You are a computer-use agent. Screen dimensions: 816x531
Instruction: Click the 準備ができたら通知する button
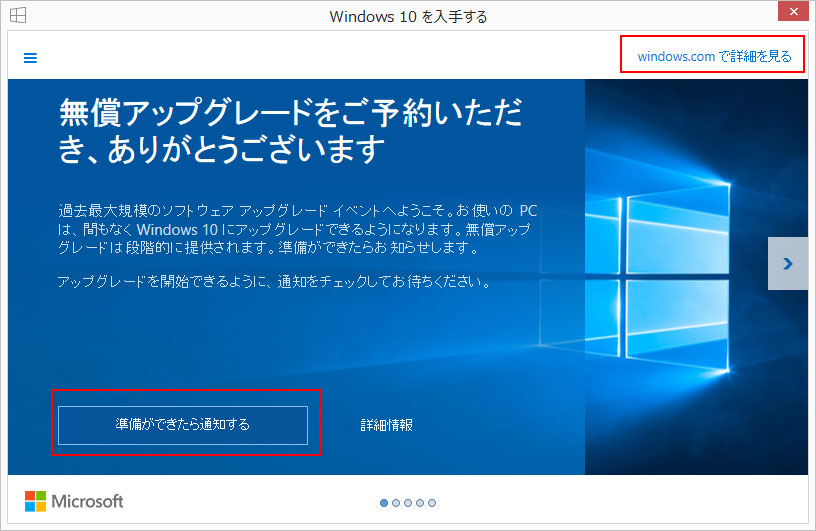(x=183, y=425)
